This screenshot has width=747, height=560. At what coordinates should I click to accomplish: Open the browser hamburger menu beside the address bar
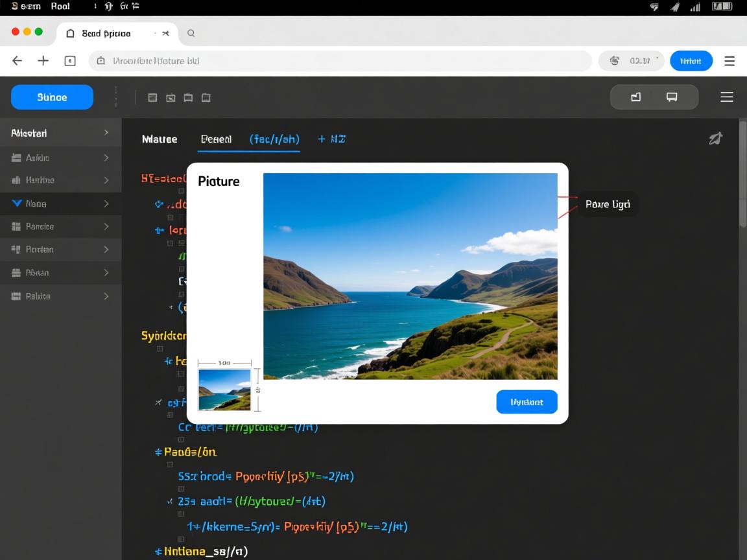[729, 61]
